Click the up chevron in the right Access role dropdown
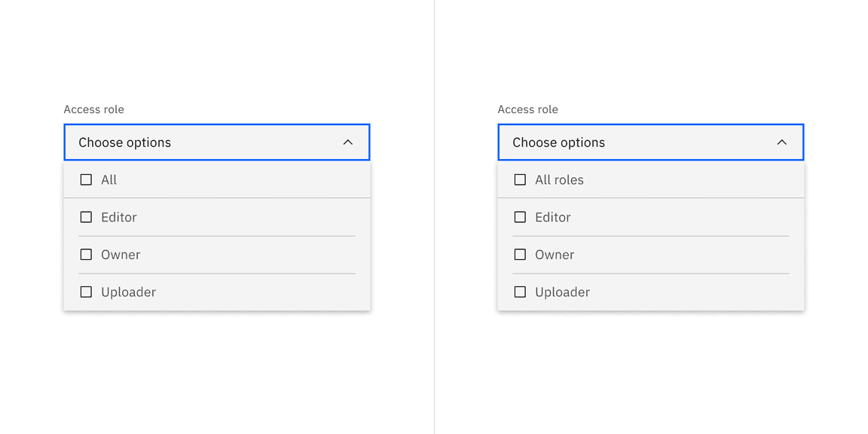868x434 pixels. pos(781,142)
